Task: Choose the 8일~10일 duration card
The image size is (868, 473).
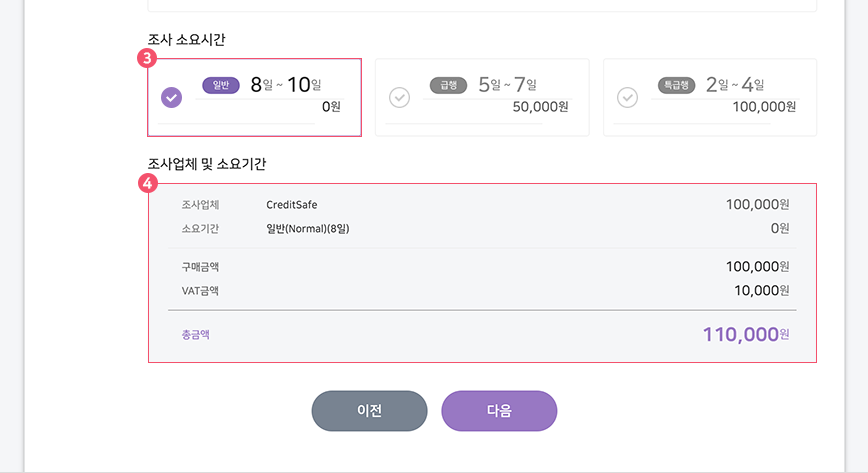Action: tap(255, 97)
